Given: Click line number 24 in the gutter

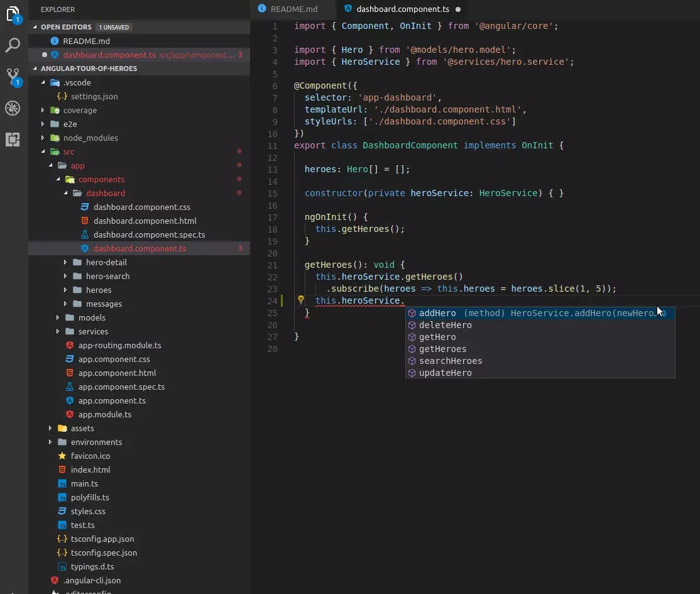Looking at the screenshot, I should click(272, 300).
